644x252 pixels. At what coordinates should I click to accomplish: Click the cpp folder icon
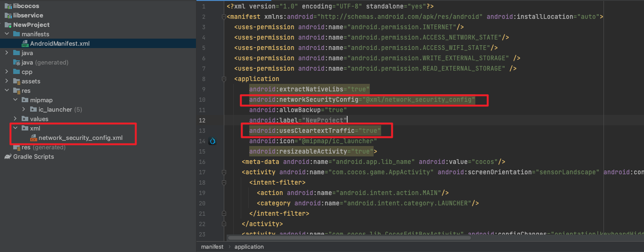pos(16,72)
